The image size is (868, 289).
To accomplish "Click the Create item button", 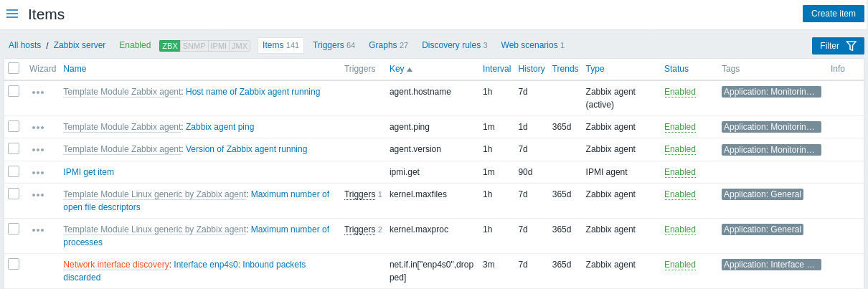I will click(x=833, y=14).
